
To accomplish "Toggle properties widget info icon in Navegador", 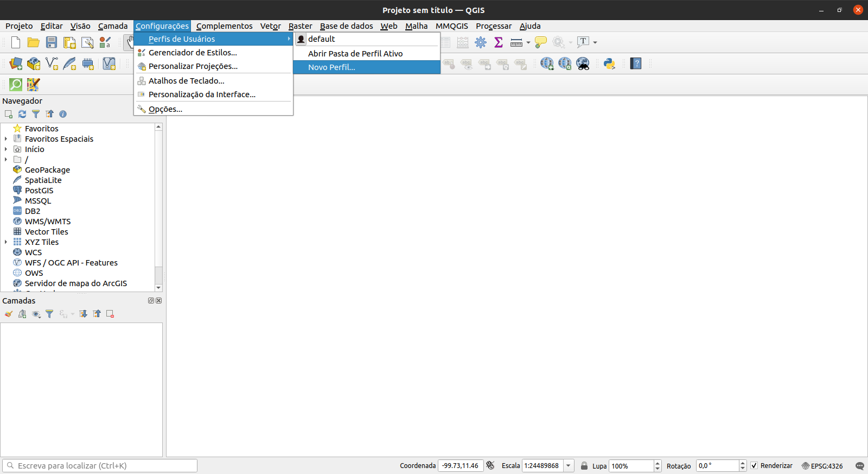I will coord(63,114).
